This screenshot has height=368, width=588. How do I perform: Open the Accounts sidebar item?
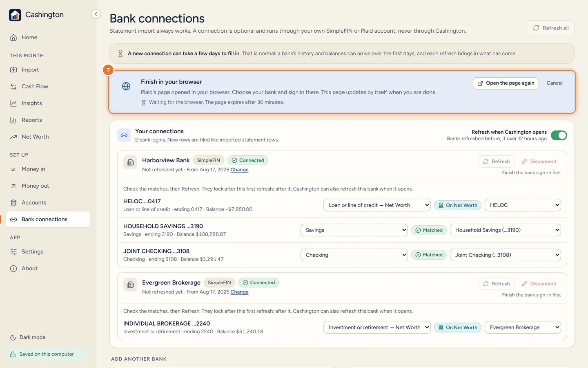point(48,203)
